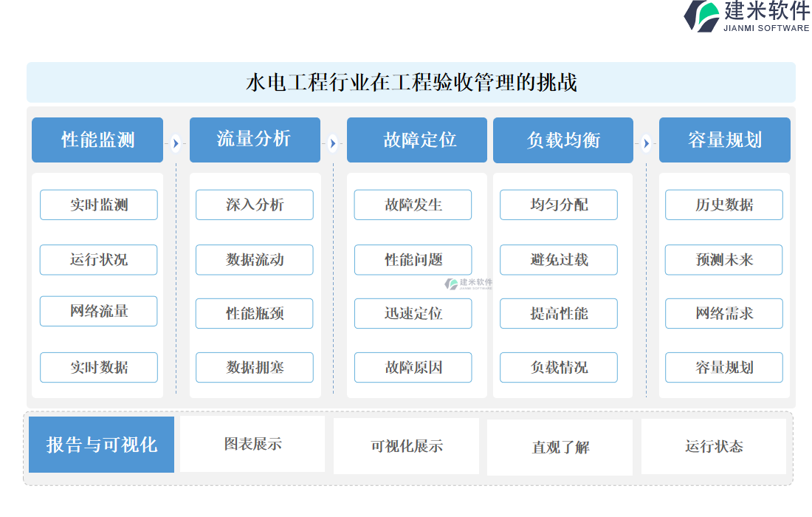Click the 避免过载 box
Image resolution: width=812 pixels, height=517 pixels.
point(559,259)
